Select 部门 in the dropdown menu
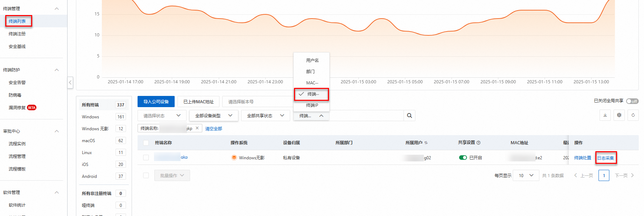 tap(311, 71)
